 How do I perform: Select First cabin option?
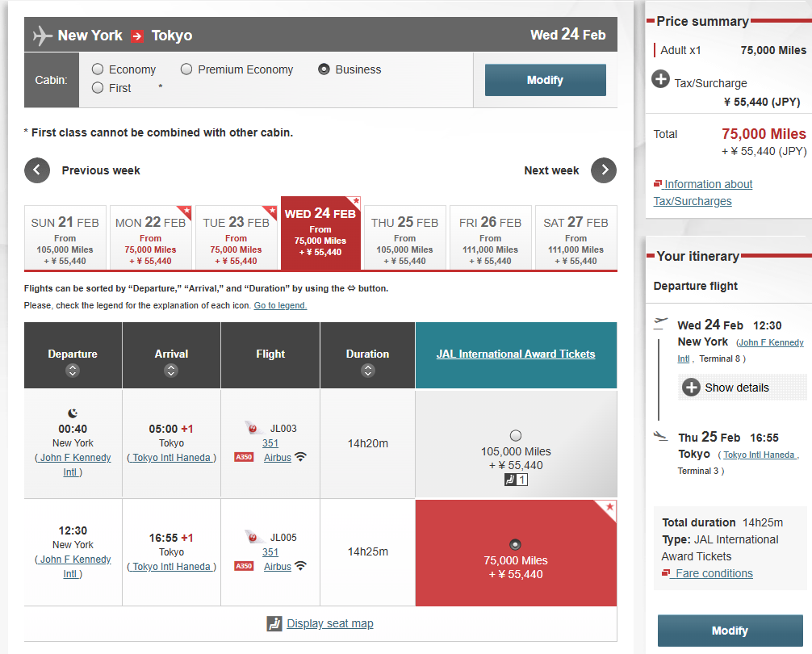coord(98,87)
